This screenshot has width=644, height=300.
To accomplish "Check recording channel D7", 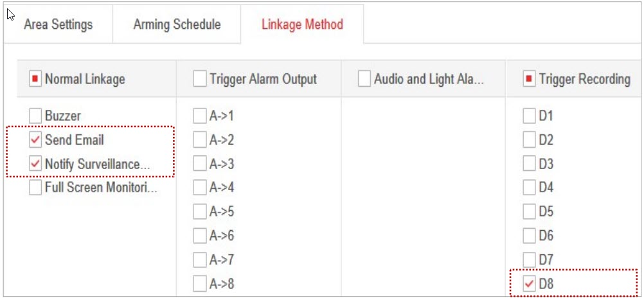I will [x=529, y=260].
